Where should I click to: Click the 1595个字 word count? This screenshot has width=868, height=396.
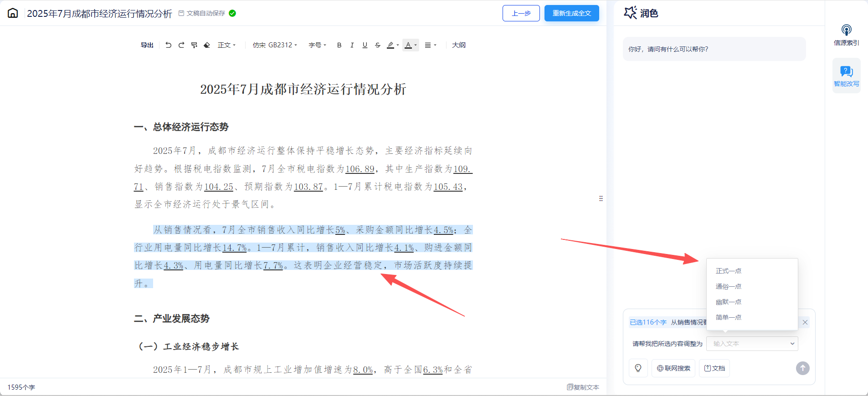[x=21, y=387]
